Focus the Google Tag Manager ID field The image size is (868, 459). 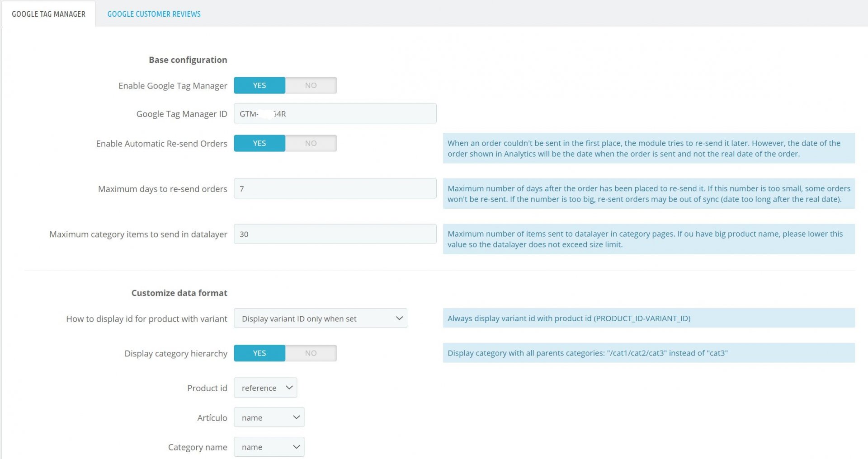click(335, 113)
